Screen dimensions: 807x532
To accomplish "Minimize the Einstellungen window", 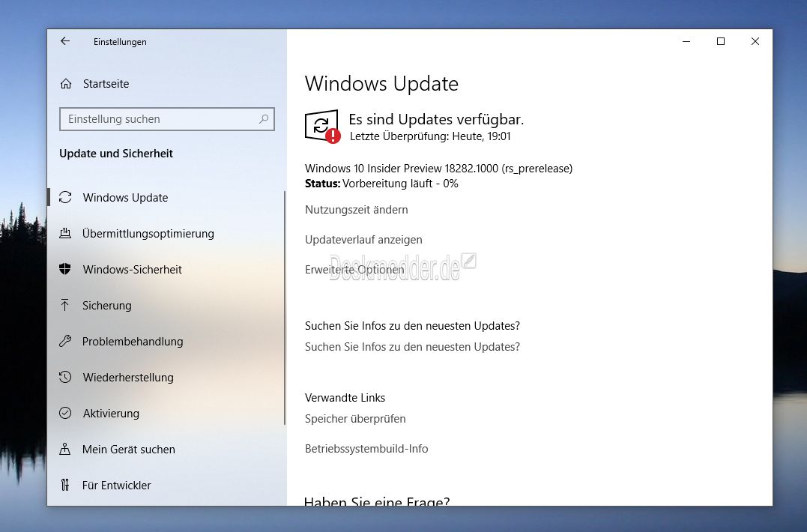I will pyautogui.click(x=686, y=41).
